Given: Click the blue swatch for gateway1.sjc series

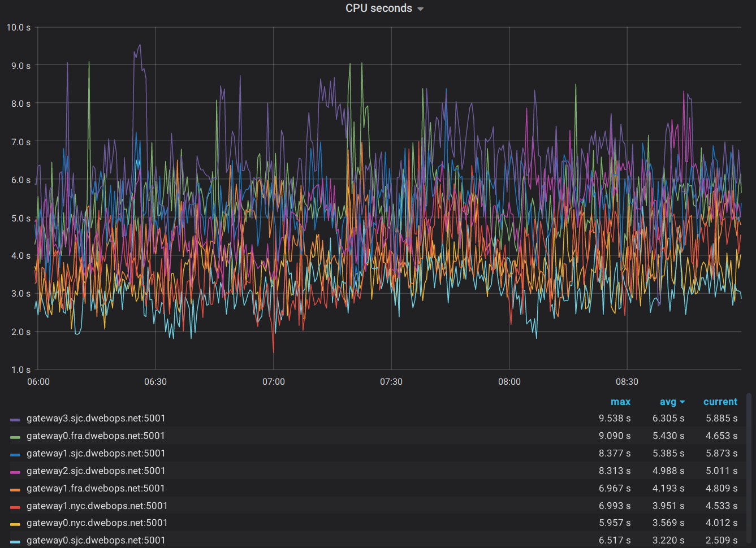Looking at the screenshot, I should point(15,453).
